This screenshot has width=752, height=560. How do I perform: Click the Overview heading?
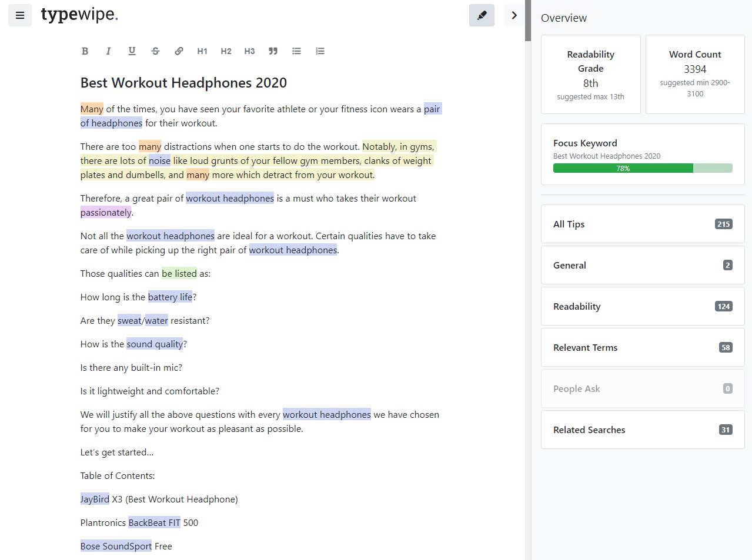pyautogui.click(x=564, y=18)
